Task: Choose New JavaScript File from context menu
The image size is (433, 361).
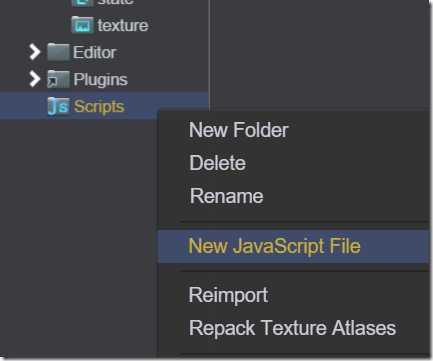Action: 293,246
